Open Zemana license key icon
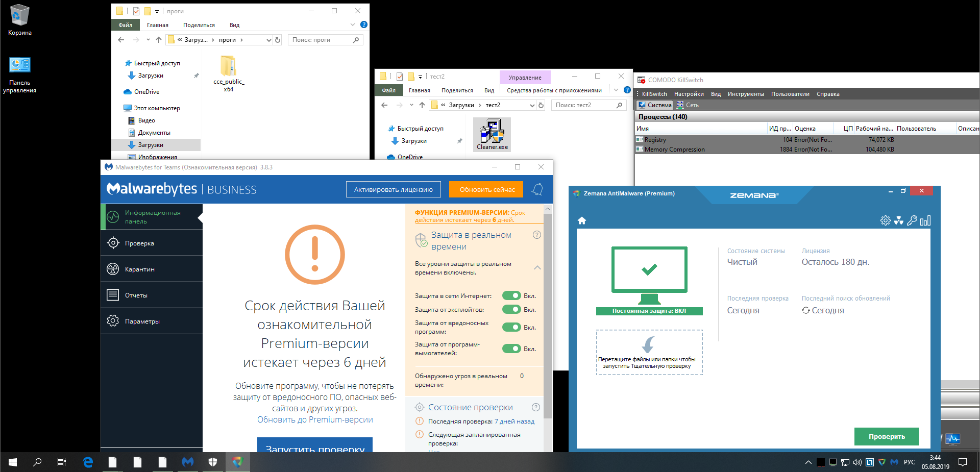 coord(912,220)
